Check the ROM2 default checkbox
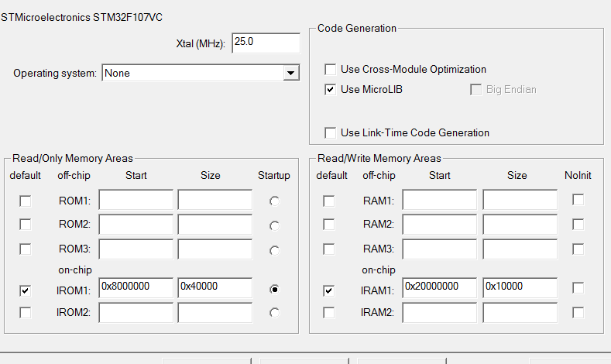 pyautogui.click(x=26, y=225)
